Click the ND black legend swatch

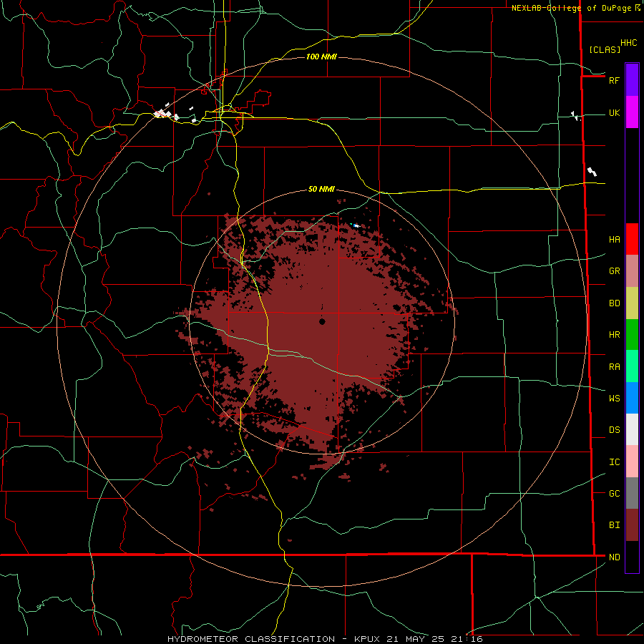click(632, 557)
